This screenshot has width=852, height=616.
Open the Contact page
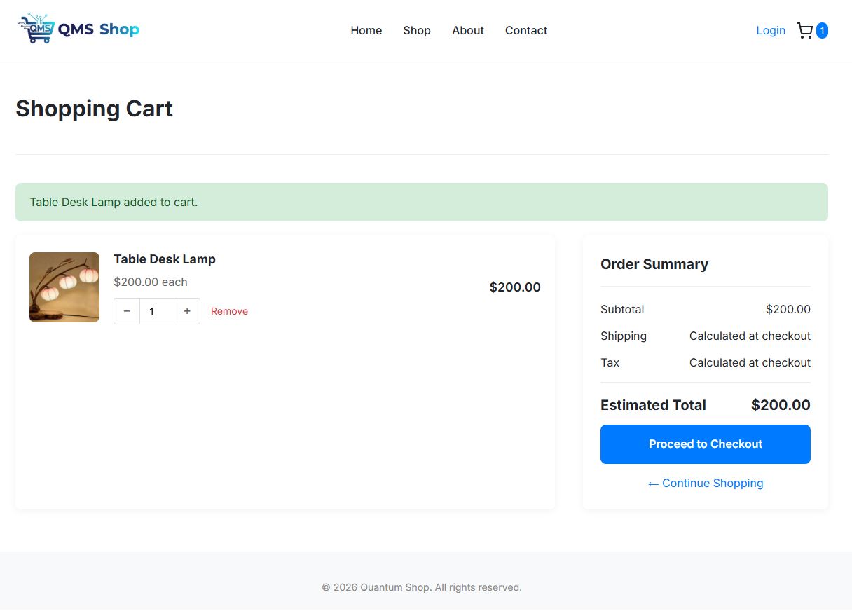[525, 31]
